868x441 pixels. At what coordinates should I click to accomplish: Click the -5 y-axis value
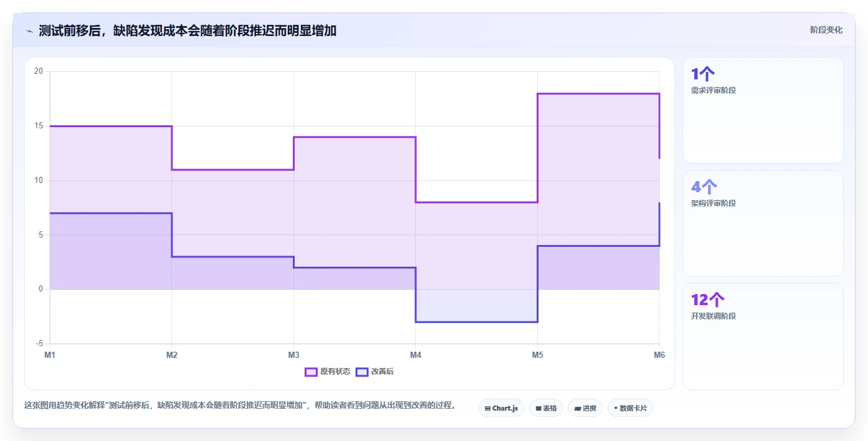click(x=38, y=344)
